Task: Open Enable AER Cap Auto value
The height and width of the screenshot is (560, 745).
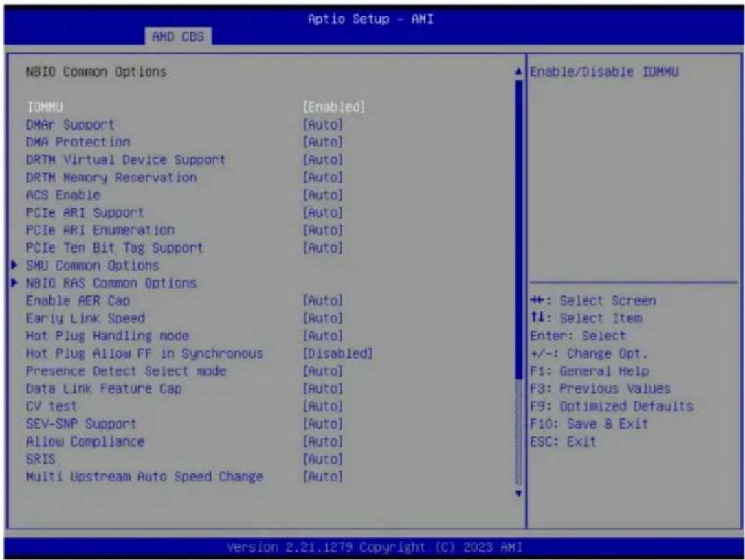Action: pyautogui.click(x=322, y=300)
